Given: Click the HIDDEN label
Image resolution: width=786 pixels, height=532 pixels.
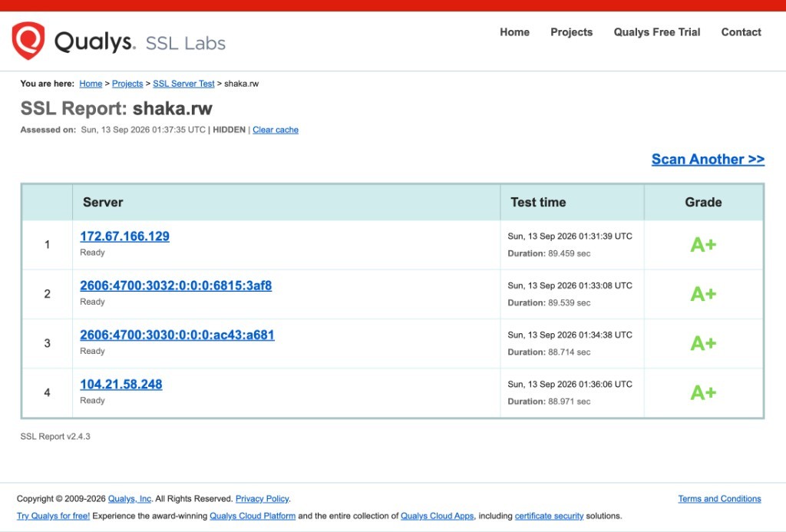Looking at the screenshot, I should click(x=229, y=130).
